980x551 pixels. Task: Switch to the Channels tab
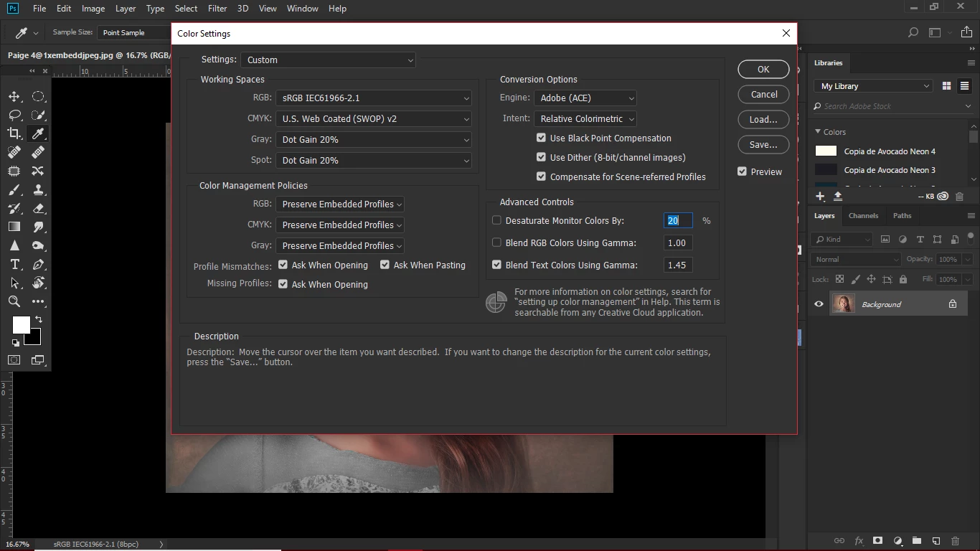[x=863, y=215]
